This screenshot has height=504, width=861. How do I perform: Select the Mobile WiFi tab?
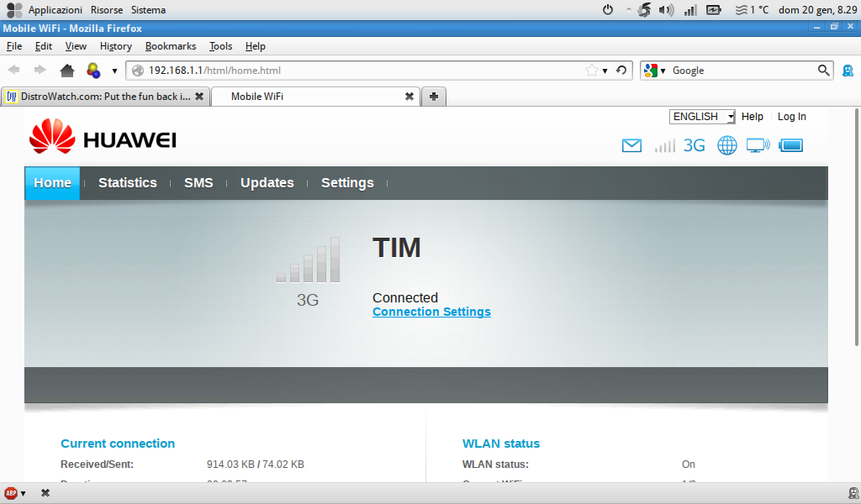pyautogui.click(x=316, y=97)
